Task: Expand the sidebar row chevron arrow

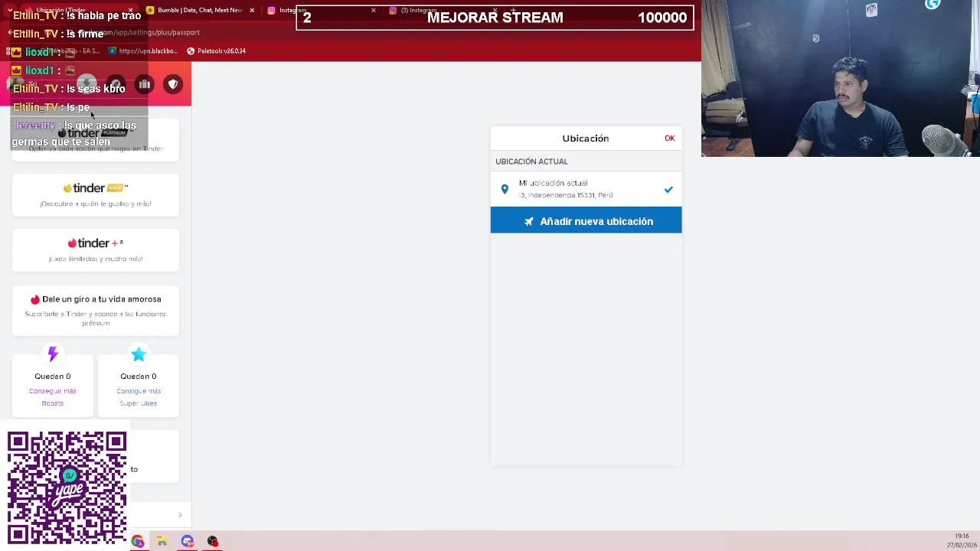Action: [x=180, y=515]
